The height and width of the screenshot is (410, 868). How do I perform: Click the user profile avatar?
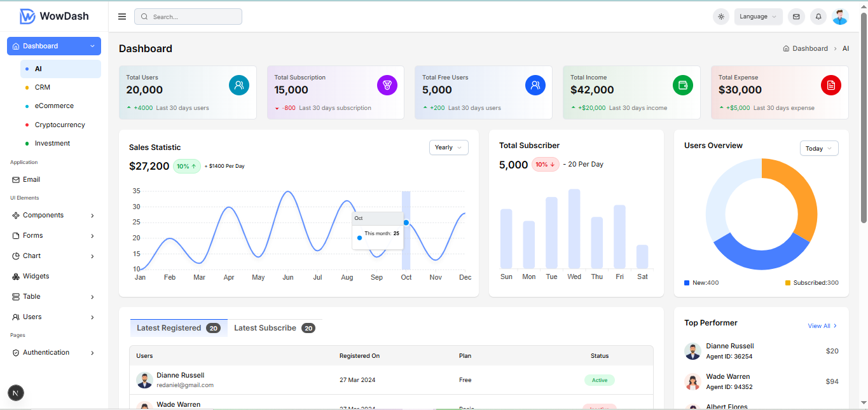(840, 17)
